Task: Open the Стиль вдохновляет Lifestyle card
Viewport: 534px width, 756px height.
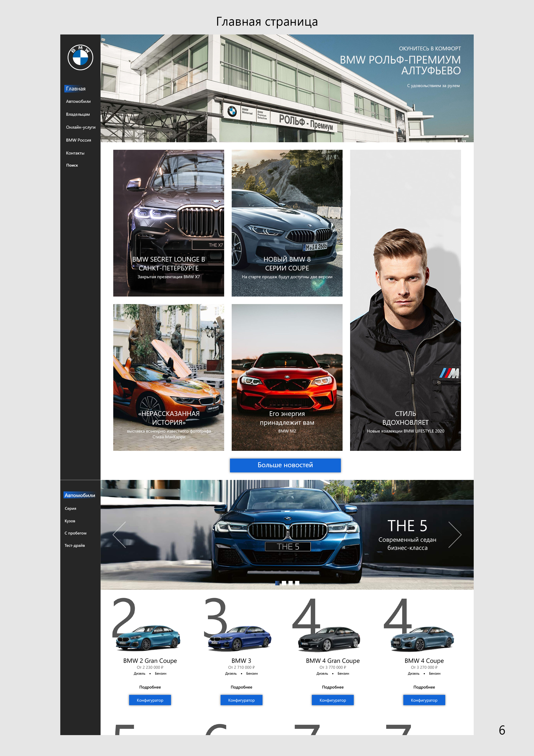Action: [405, 300]
